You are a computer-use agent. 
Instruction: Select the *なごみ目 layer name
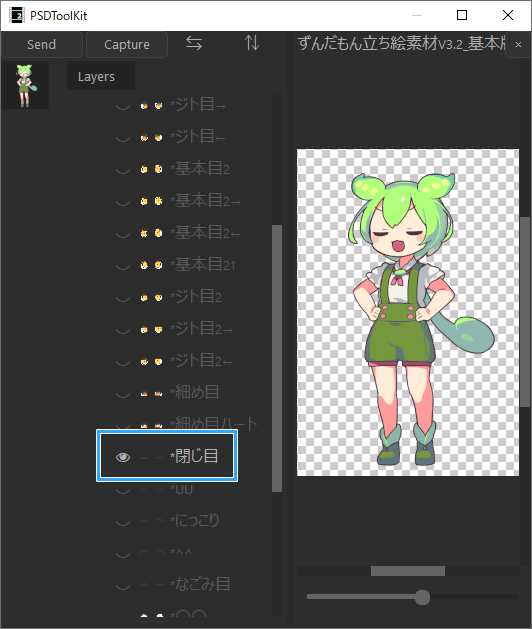point(200,584)
